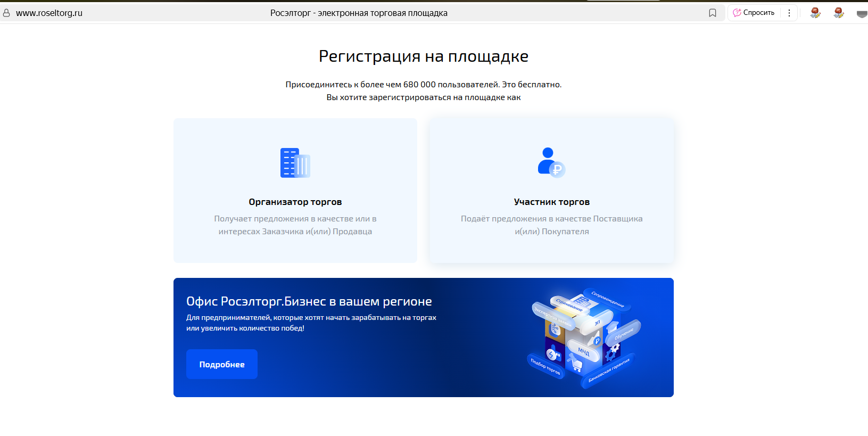Click the description text mentioning Поставщика и(или) Покупателя

551,225
